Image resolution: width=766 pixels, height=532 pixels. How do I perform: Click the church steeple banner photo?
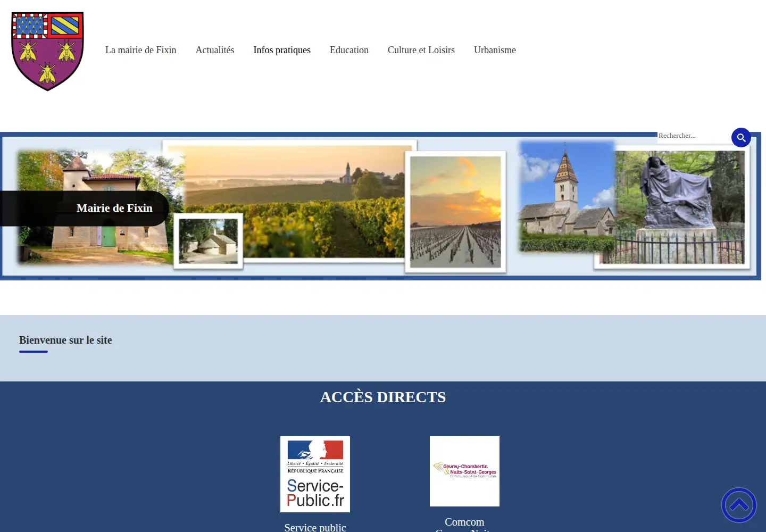[x=566, y=197]
